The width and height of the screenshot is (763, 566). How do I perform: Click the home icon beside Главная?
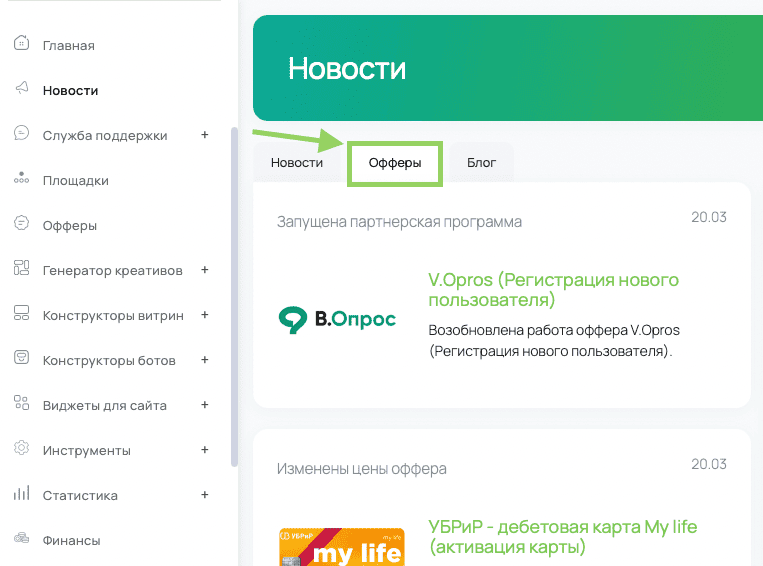tap(21, 45)
